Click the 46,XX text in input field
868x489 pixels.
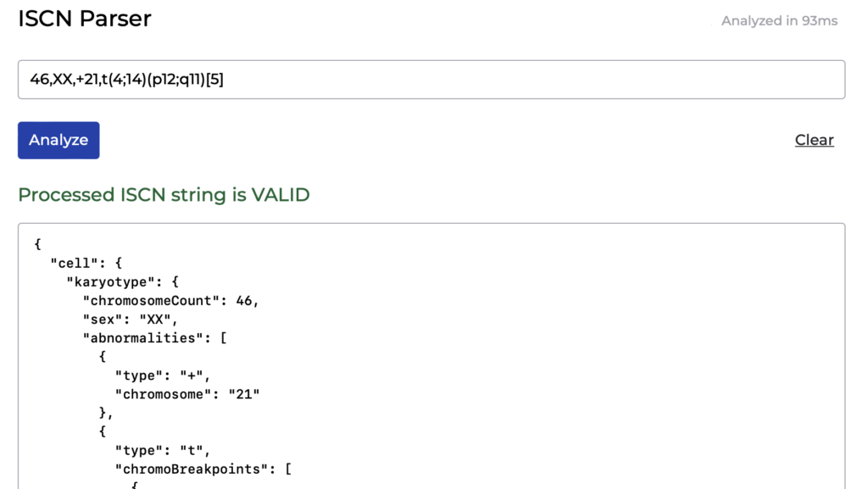point(51,80)
